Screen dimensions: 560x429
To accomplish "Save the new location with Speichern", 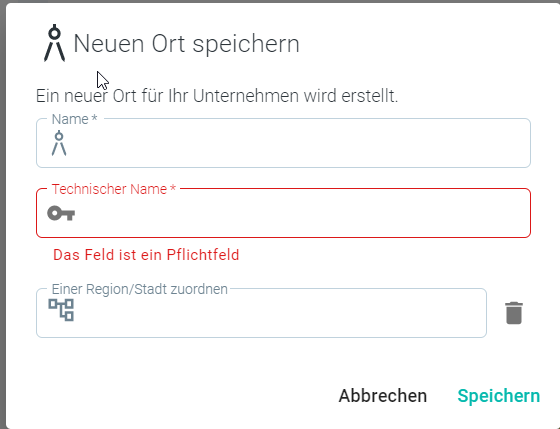I will 499,396.
